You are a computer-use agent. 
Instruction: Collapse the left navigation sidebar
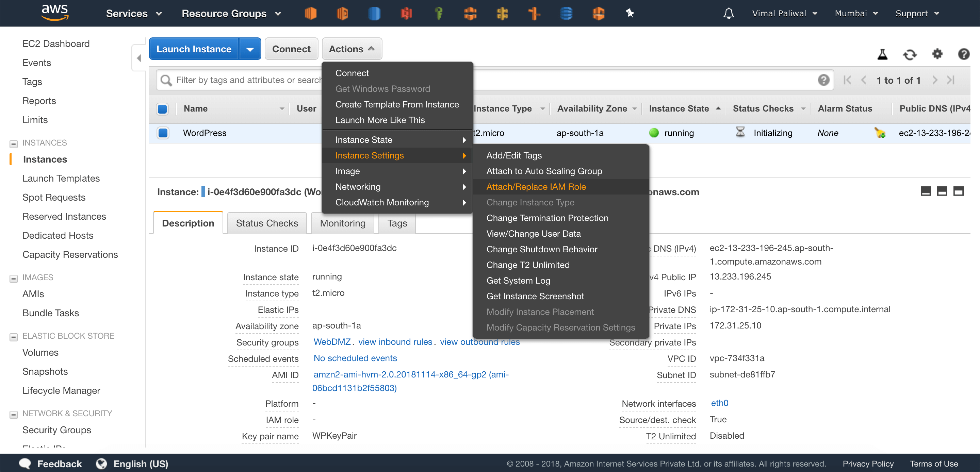(138, 58)
